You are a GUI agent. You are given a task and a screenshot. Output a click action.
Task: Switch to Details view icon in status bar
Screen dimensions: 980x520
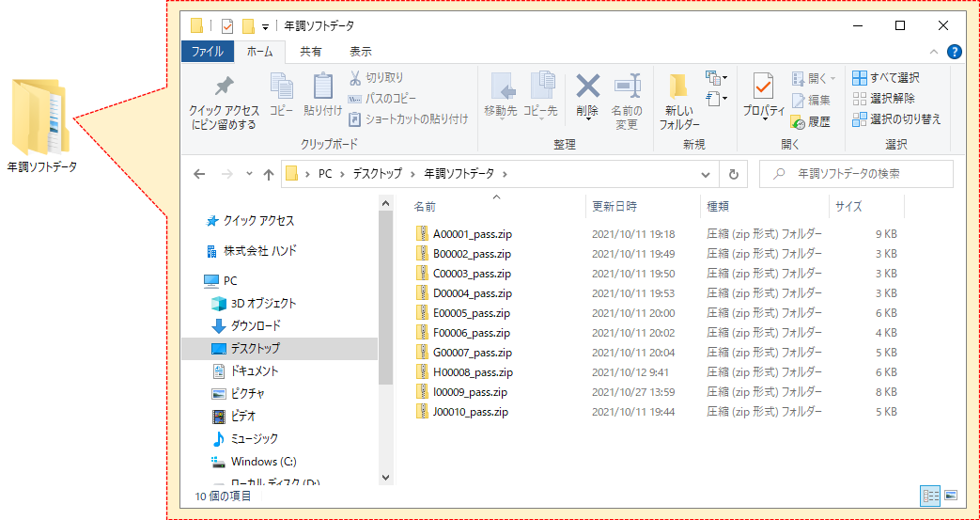click(x=930, y=496)
